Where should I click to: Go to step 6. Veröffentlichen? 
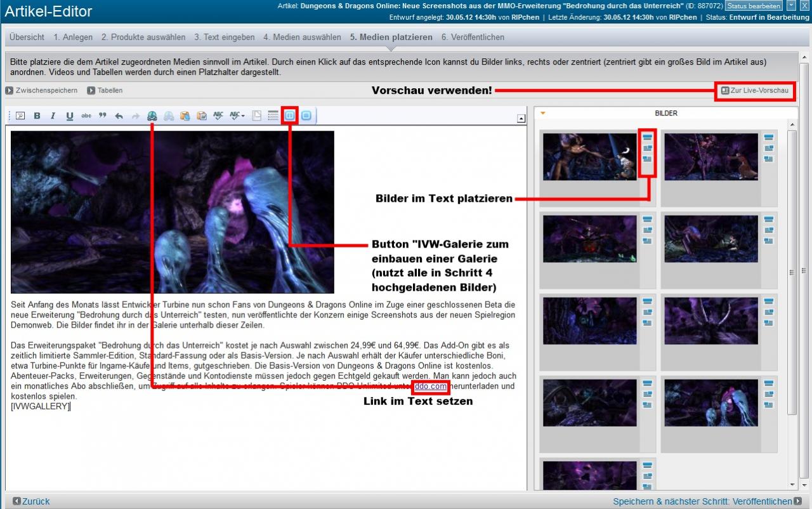(x=473, y=37)
